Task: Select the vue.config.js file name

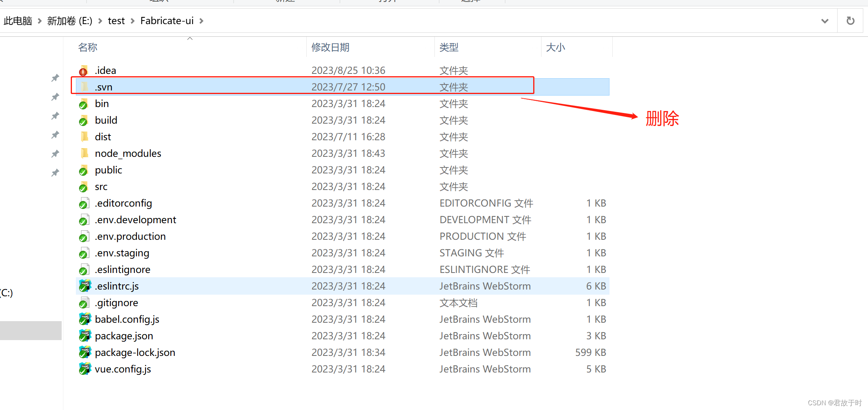Action: click(x=123, y=369)
